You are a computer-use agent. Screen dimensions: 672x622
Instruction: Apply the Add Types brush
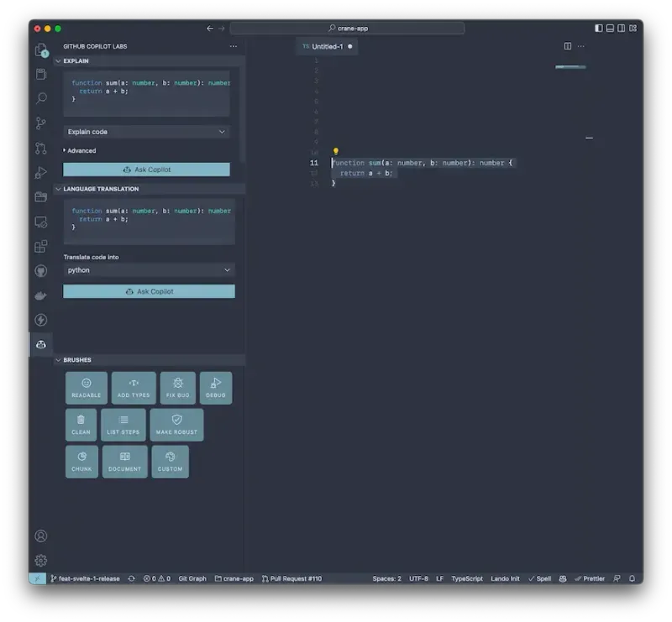[134, 388]
